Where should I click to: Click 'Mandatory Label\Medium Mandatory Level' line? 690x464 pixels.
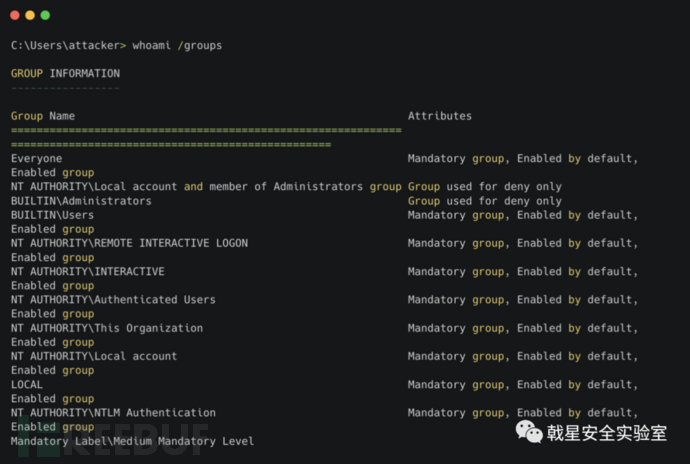(132, 441)
